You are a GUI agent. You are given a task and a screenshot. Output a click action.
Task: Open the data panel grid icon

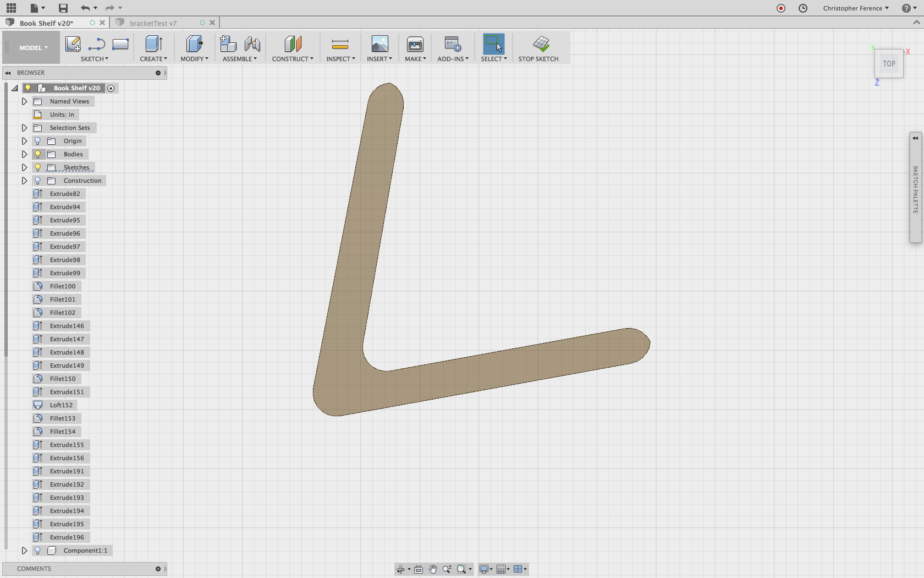click(x=11, y=8)
